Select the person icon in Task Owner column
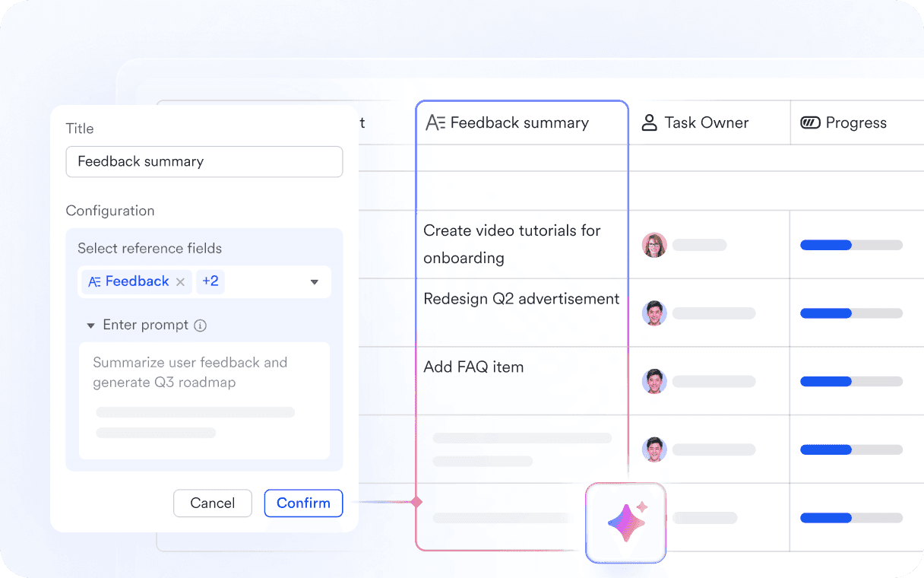Screen dimensions: 924x578 650,122
